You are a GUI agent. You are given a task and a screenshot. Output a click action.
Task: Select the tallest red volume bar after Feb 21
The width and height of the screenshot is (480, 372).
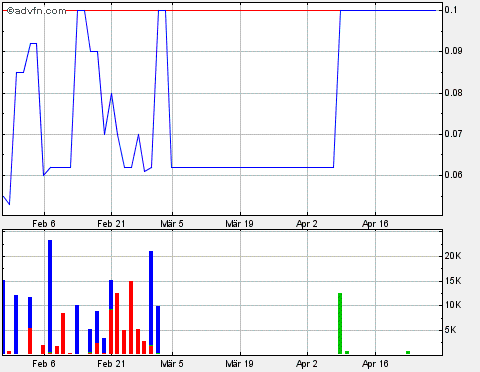coord(131,317)
